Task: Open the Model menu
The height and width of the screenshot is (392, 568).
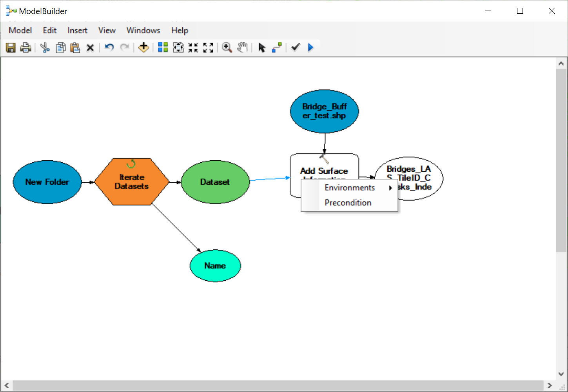Action: click(x=20, y=30)
